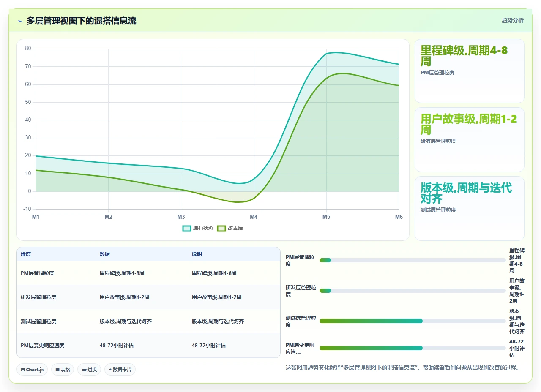Click the 48-72小时评估 value beside the progress bar

point(516,348)
